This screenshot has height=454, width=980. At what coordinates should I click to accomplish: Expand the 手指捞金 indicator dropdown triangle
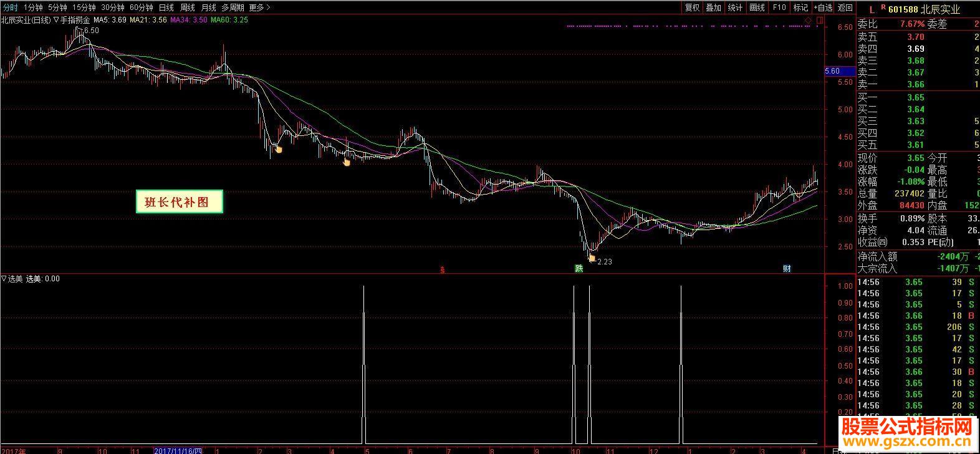pos(55,20)
